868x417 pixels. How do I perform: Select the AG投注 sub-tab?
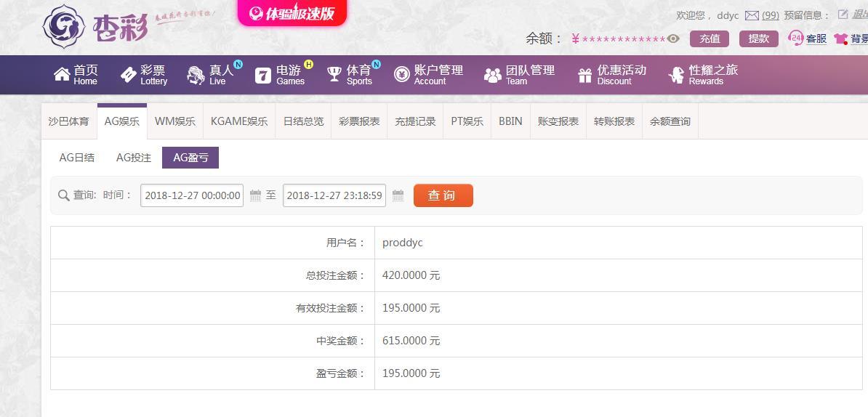pos(134,158)
